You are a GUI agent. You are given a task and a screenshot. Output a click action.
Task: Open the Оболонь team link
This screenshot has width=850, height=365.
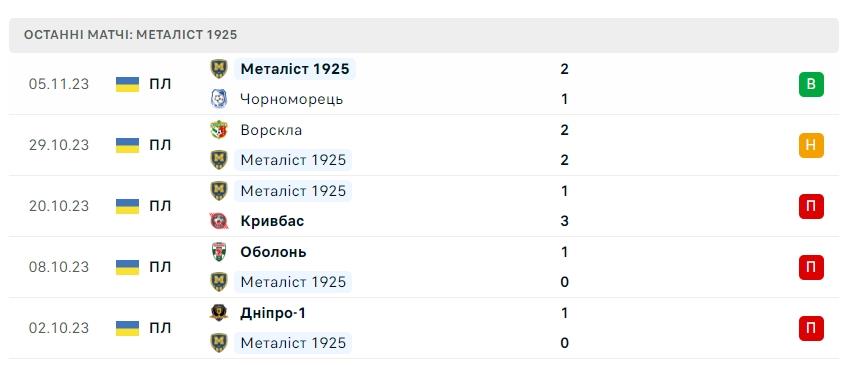[x=273, y=252]
